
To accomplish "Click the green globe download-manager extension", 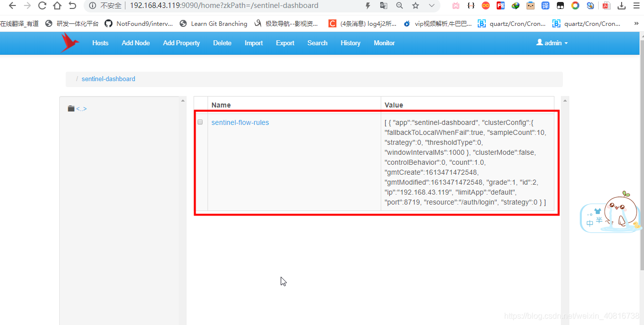I will (516, 5).
